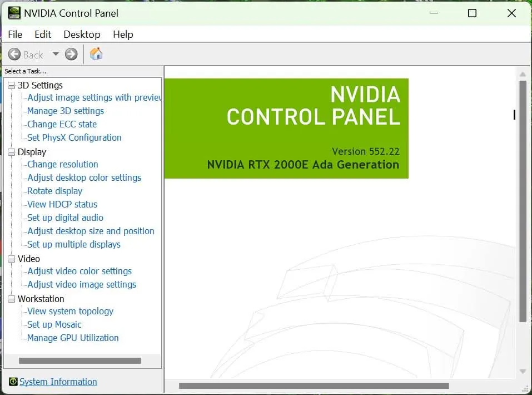Image resolution: width=532 pixels, height=395 pixels.
Task: Click the Back arrow icon
Action: [x=14, y=54]
